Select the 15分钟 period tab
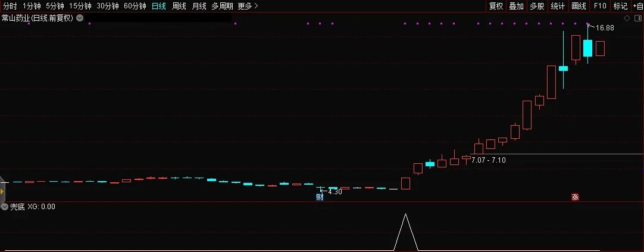 (80, 6)
